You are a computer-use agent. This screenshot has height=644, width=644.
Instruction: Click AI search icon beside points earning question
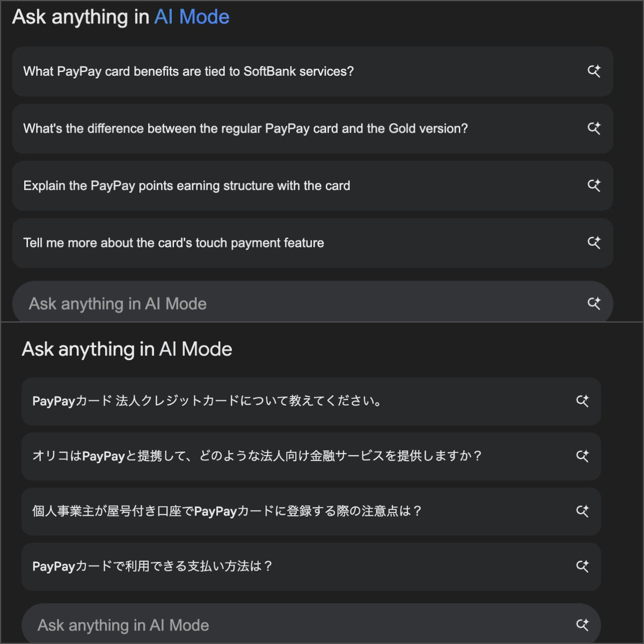(x=594, y=185)
